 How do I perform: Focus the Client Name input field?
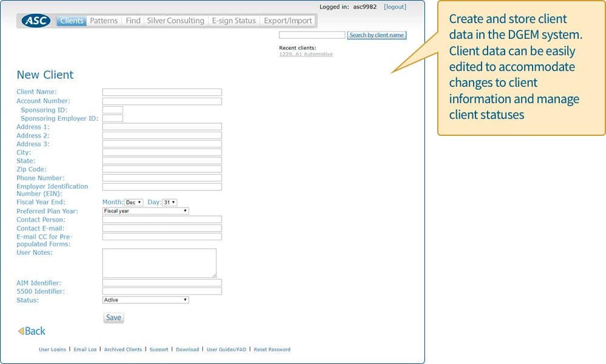point(162,92)
